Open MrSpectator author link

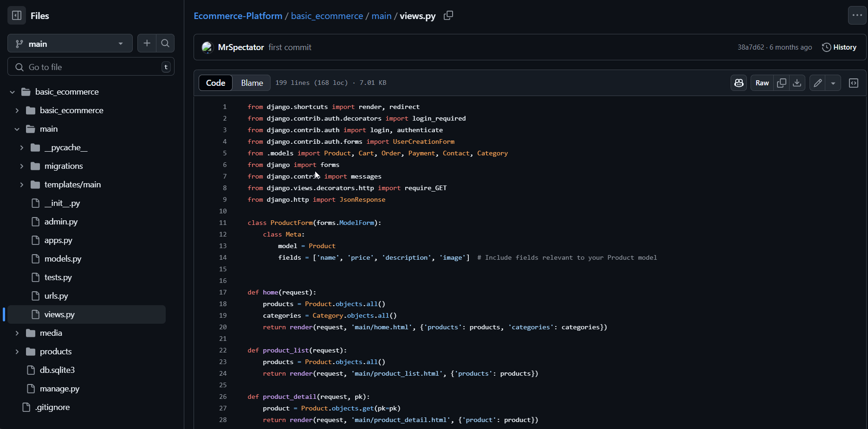click(x=240, y=47)
